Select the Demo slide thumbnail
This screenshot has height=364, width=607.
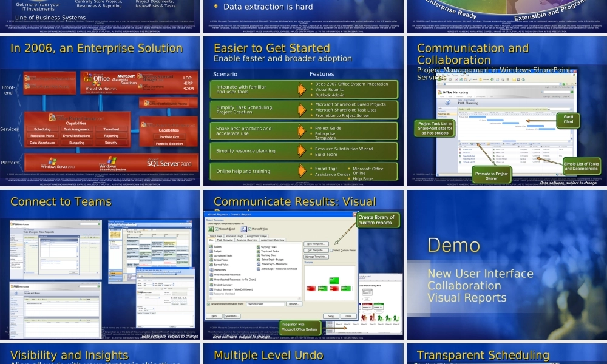506,264
